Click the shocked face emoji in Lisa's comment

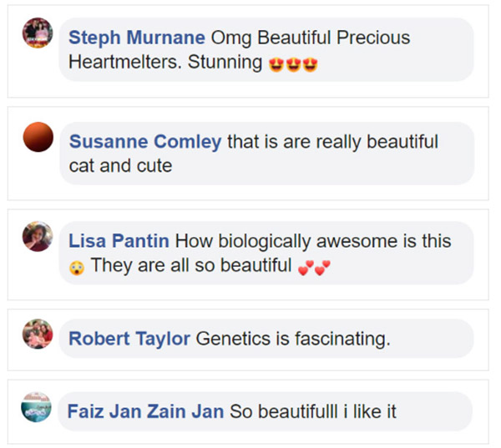[78, 268]
